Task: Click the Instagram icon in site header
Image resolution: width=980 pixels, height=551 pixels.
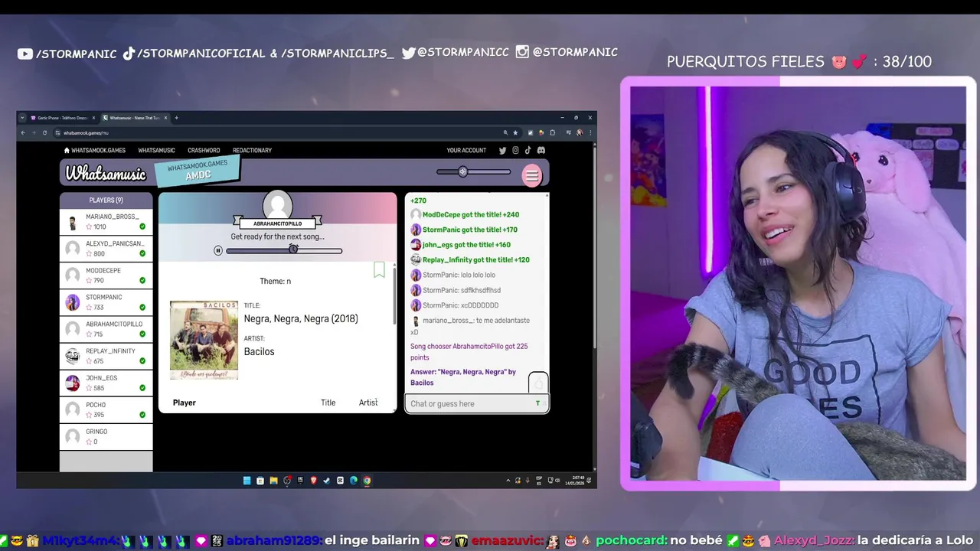Action: 515,150
